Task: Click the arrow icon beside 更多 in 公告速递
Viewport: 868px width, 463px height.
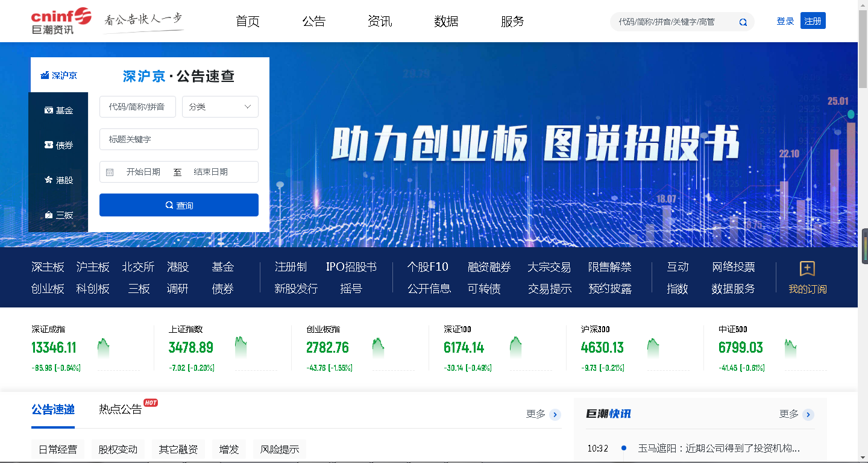Action: (555, 415)
